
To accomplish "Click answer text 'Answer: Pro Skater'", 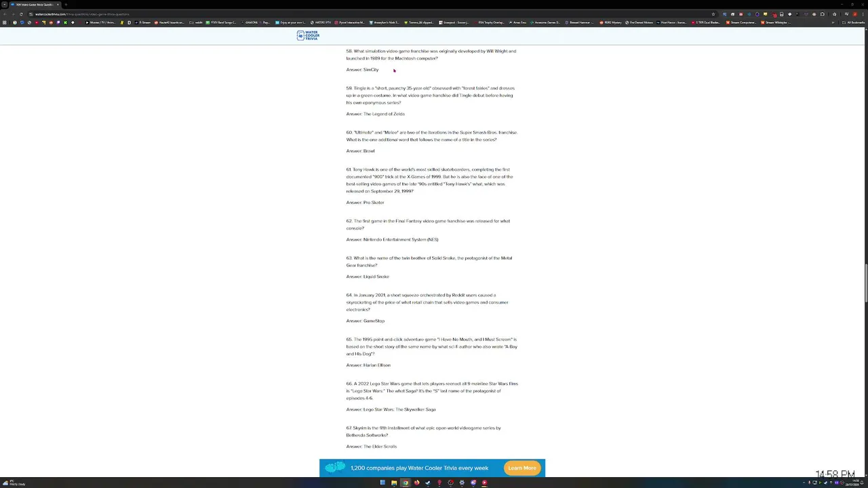I will click(365, 203).
